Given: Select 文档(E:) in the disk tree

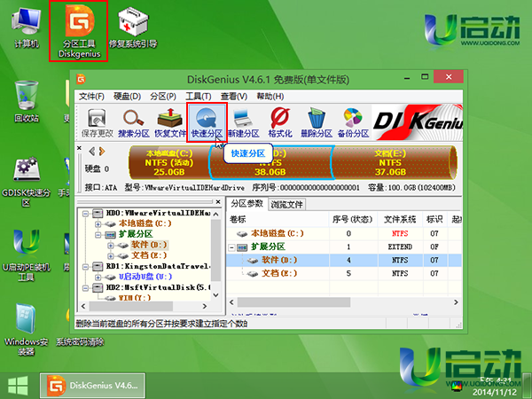Looking at the screenshot, I should pyautogui.click(x=149, y=255).
